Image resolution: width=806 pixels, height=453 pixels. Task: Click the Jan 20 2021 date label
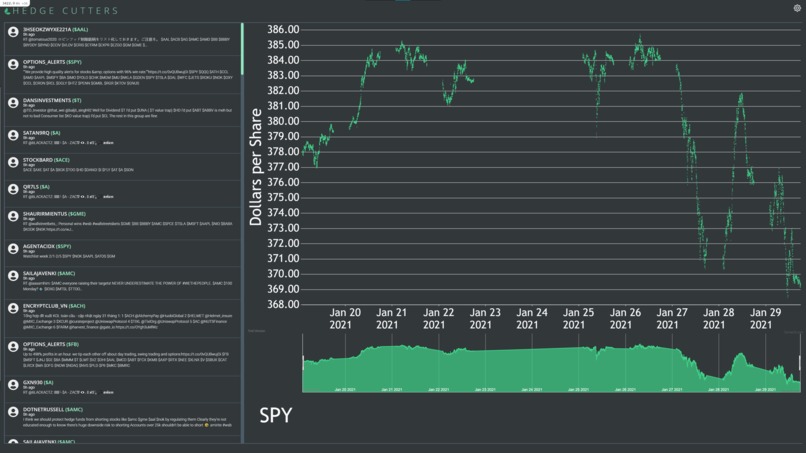pos(345,319)
